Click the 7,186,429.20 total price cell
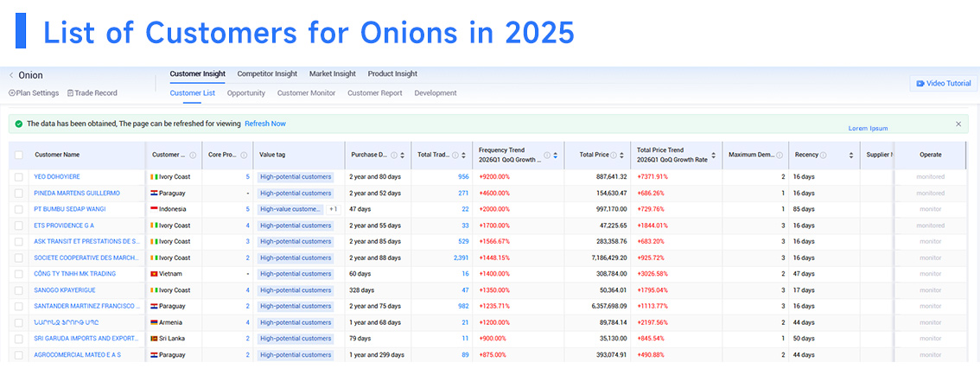Image resolution: width=980 pixels, height=388 pixels. point(607,258)
